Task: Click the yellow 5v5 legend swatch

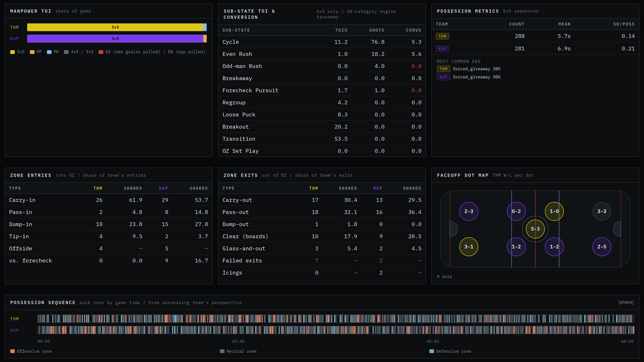Action: coord(12,52)
